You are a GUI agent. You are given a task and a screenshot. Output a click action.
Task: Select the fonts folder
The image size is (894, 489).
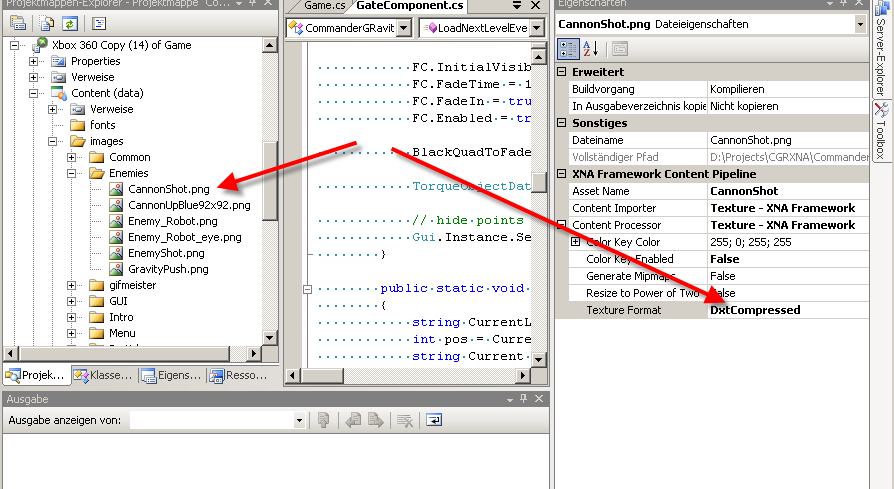point(103,125)
